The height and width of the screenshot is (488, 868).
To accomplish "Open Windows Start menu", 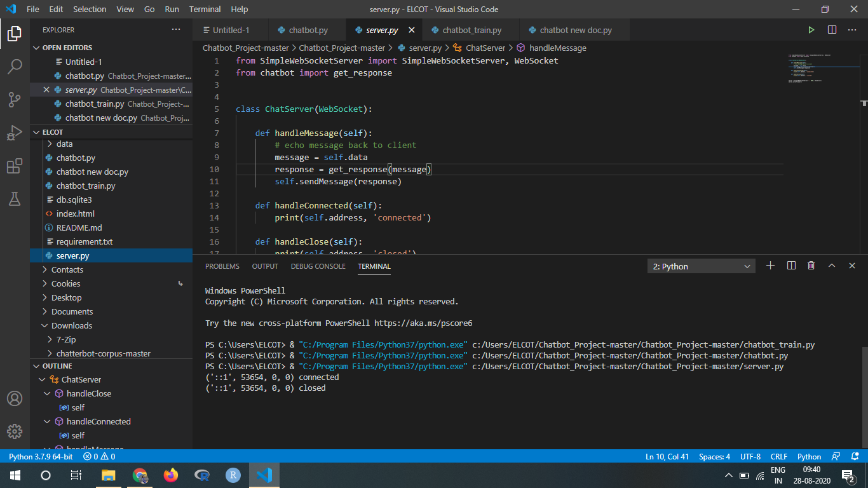I will [15, 475].
